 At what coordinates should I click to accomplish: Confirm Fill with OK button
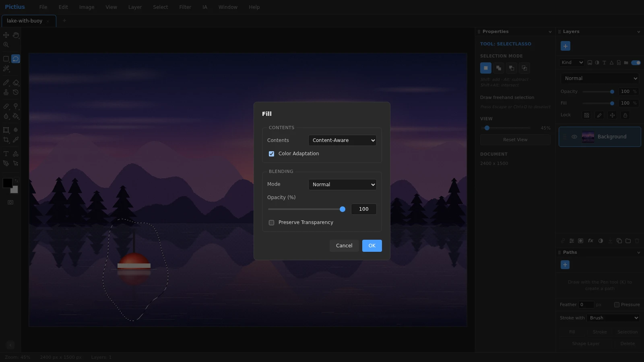click(x=372, y=246)
